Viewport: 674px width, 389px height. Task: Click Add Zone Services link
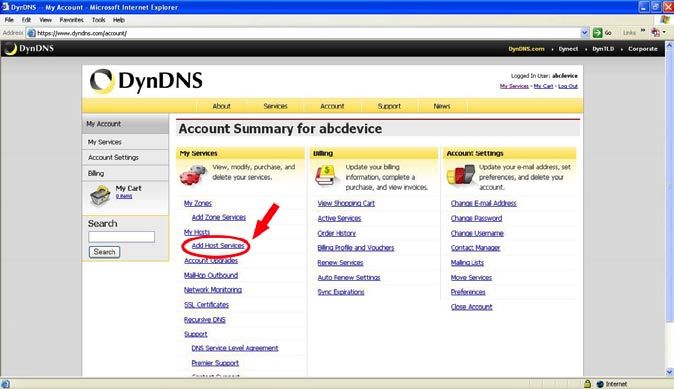tap(219, 217)
